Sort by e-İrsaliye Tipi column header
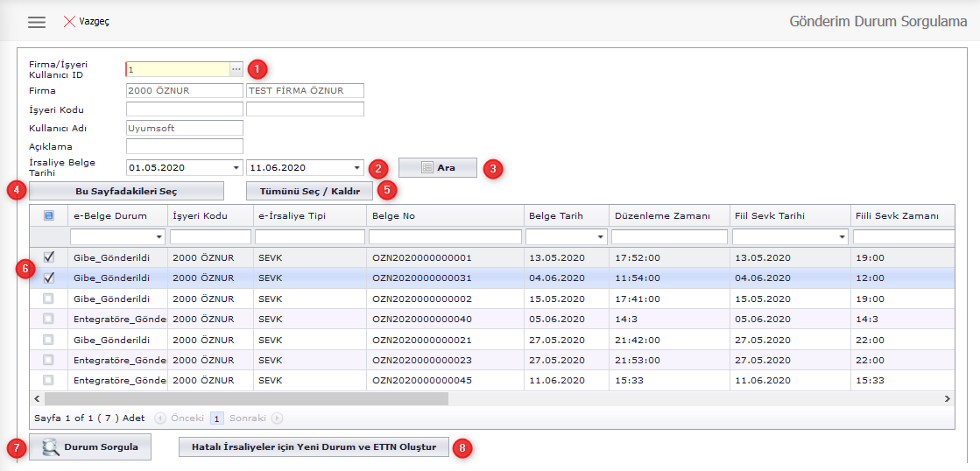The image size is (980, 471). (x=308, y=215)
